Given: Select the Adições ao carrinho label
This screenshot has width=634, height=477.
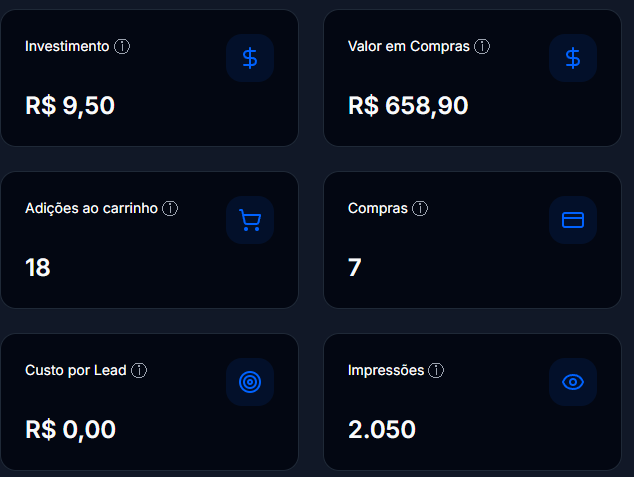Looking at the screenshot, I should coord(91,209).
